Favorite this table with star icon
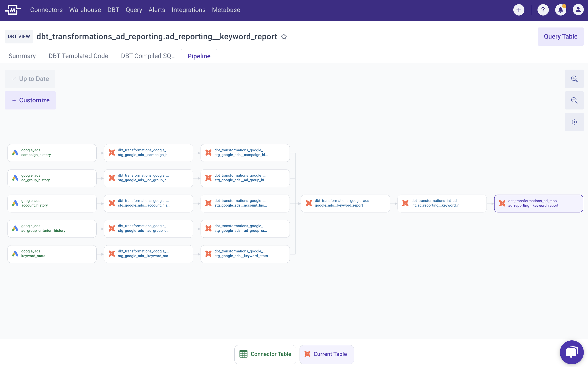The image size is (588, 367). [284, 37]
